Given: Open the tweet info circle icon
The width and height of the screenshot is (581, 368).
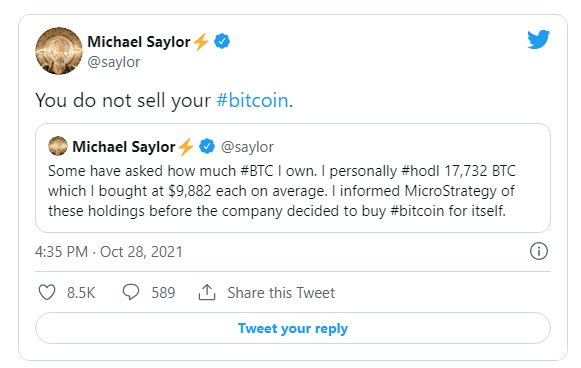Looking at the screenshot, I should (x=538, y=252).
